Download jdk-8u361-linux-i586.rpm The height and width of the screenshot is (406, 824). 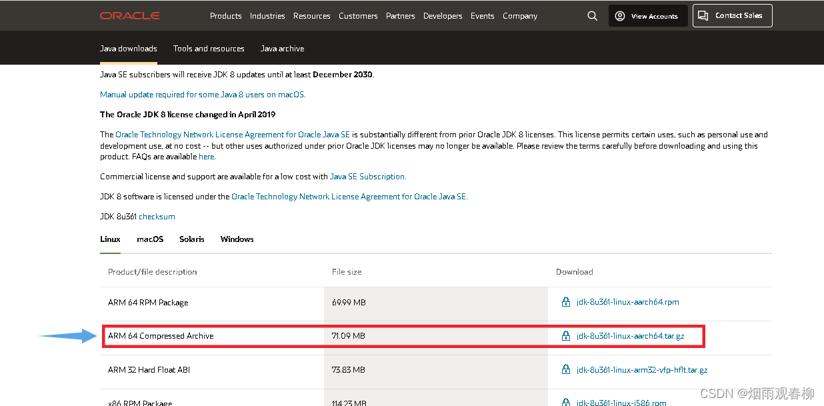click(x=621, y=402)
